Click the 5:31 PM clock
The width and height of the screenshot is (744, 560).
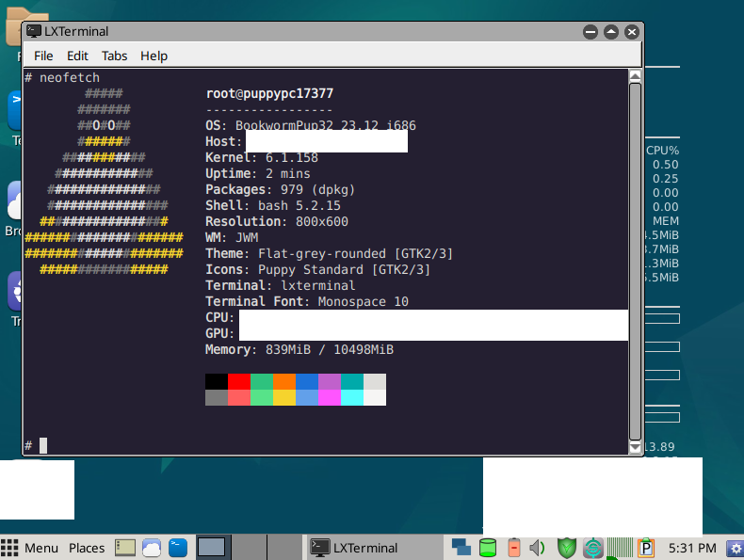691,548
